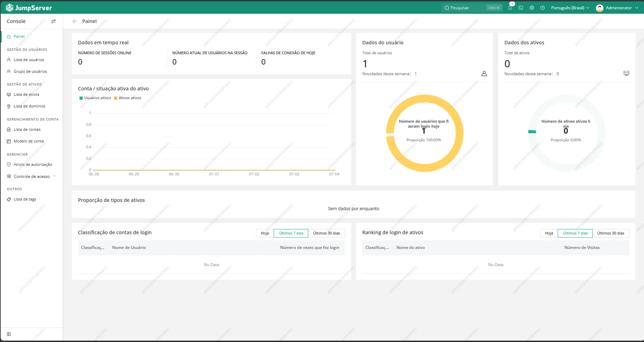Click the JumpServer logo
This screenshot has width=644, height=342.
point(29,8)
